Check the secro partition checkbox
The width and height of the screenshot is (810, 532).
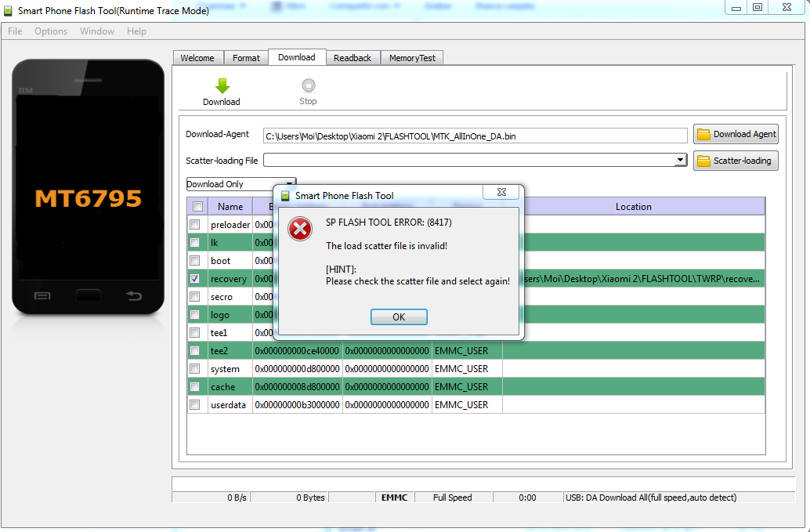point(195,297)
